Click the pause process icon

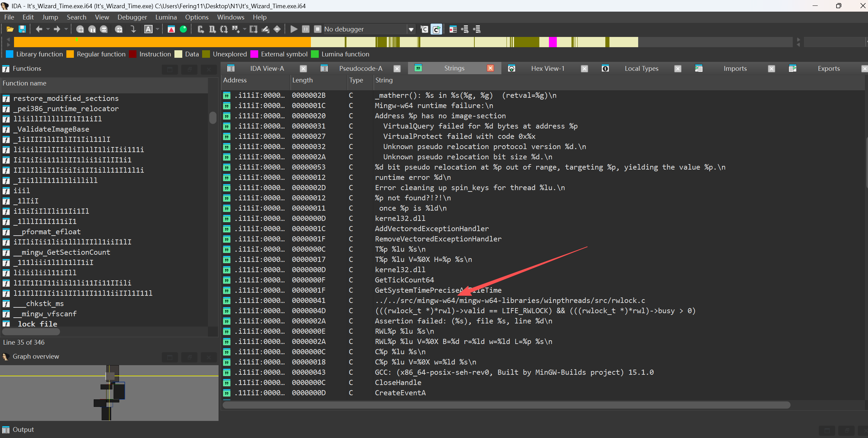(306, 29)
